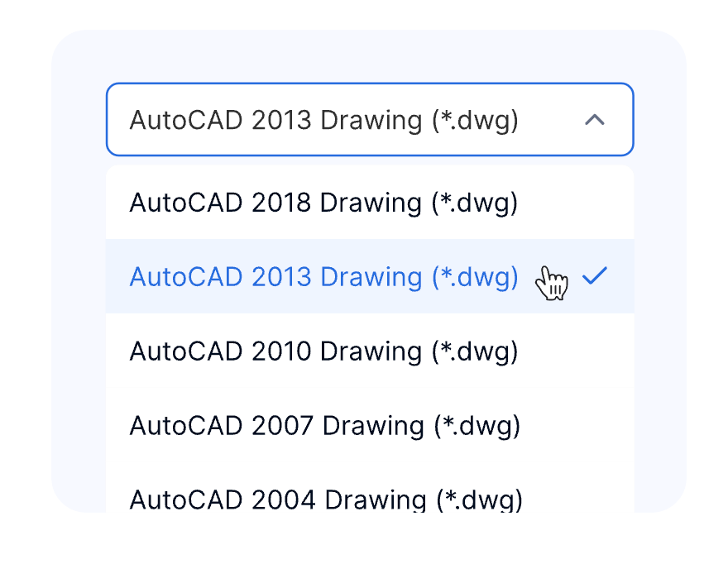This screenshot has width=728, height=564.
Task: Keep the currently checked 2013 format
Action: point(370,276)
